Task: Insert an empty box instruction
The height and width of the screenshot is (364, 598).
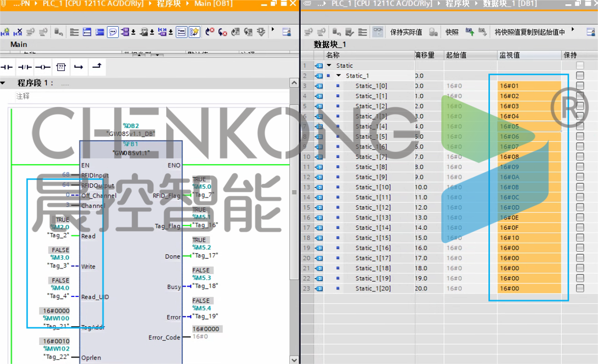Action: 61,67
